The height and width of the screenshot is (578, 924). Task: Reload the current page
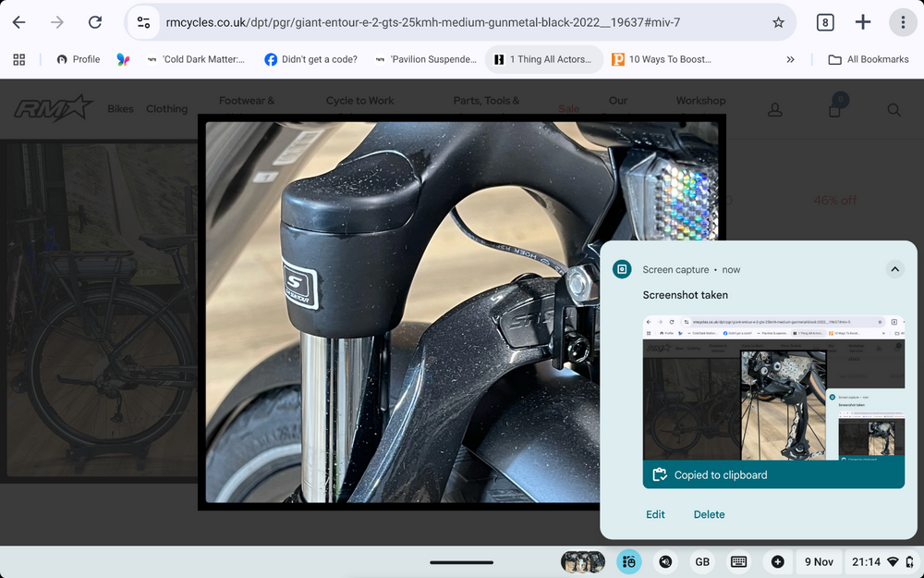(95, 22)
